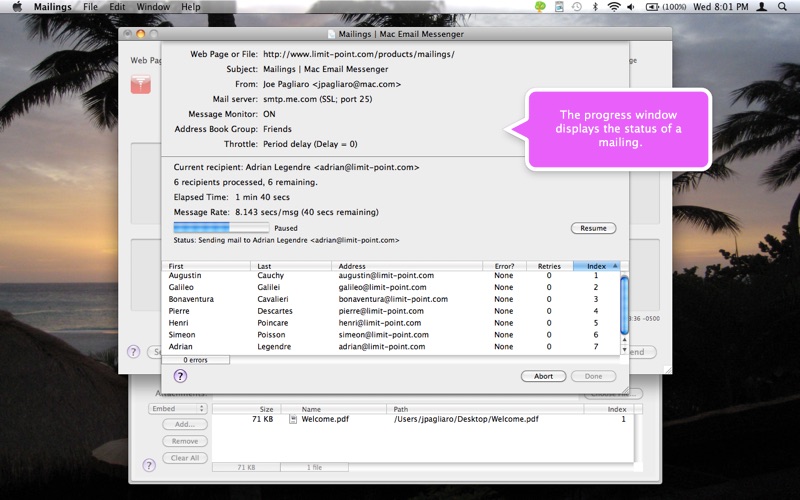Sort recipients by Address column

[x=407, y=266]
